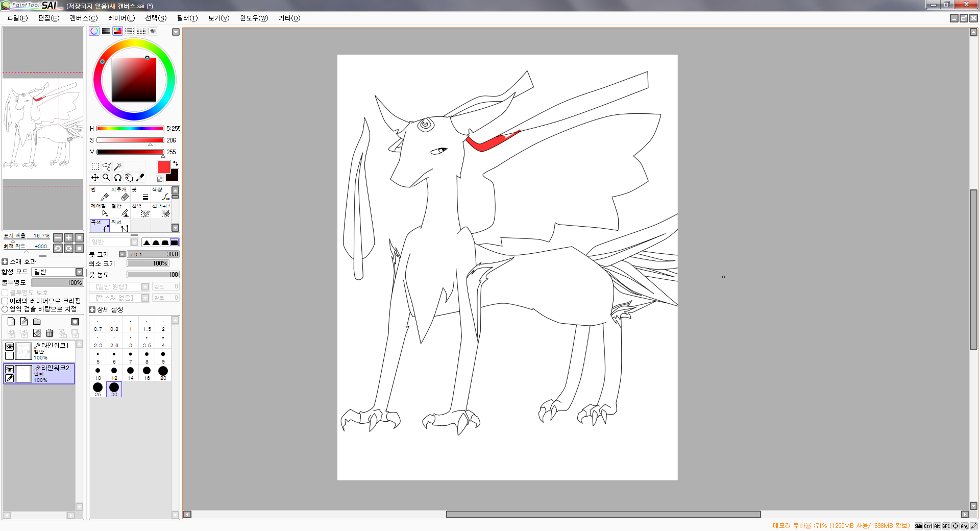Hide the 라인워크1 layer with eye icon

(9, 347)
